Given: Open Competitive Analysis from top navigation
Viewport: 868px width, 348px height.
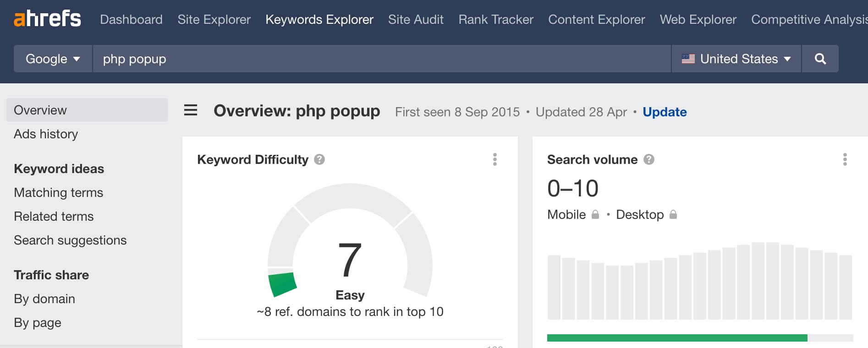Looking at the screenshot, I should pos(809,19).
